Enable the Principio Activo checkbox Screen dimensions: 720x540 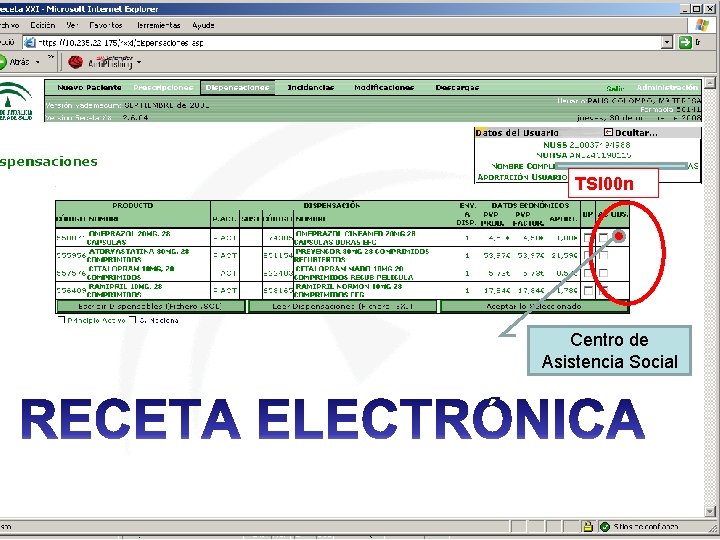coord(61,320)
